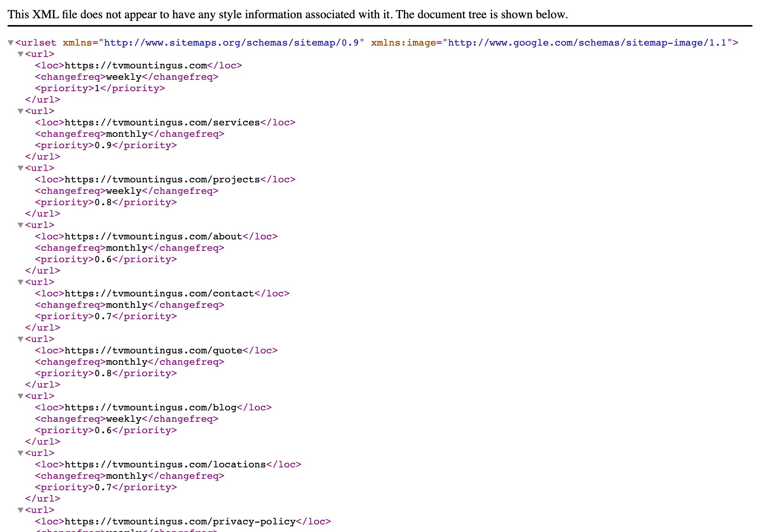Collapse the url node for tvmountingus.com homepage

[21, 54]
